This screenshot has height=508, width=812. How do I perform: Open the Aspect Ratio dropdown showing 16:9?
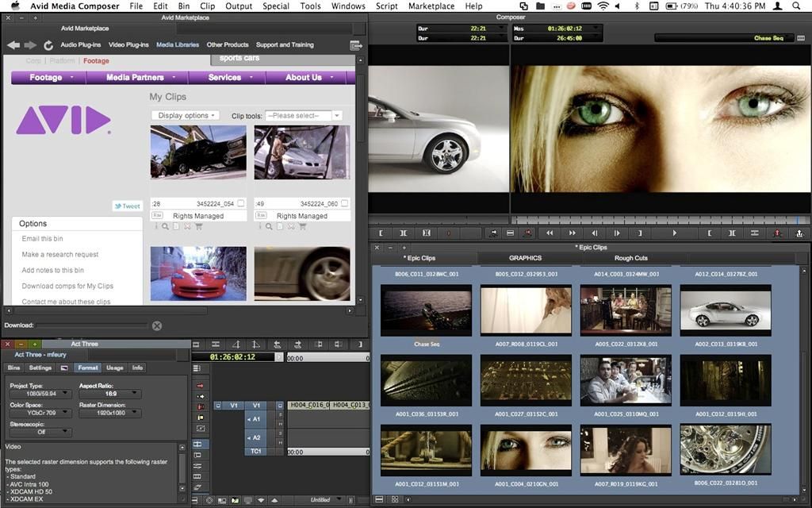[x=109, y=394]
